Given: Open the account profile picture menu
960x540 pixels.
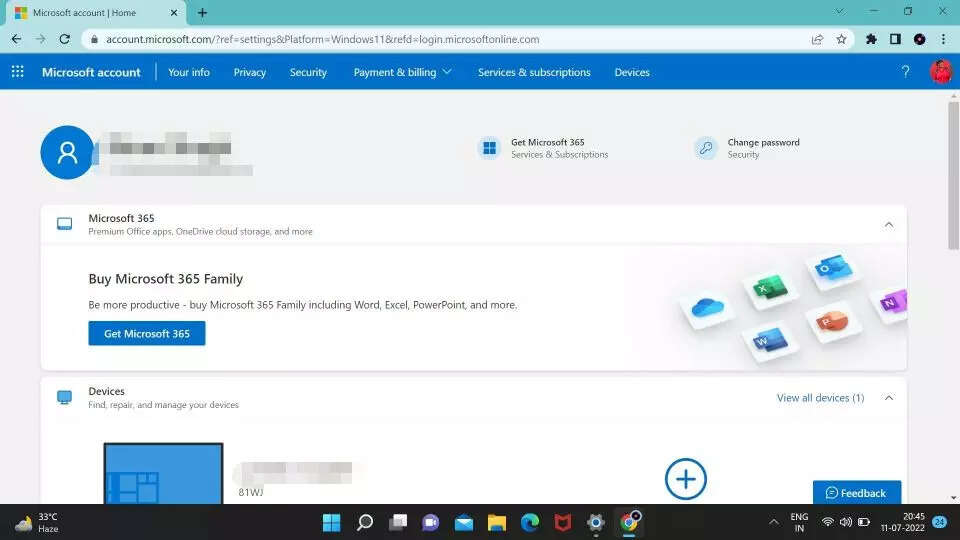Looking at the screenshot, I should point(940,72).
